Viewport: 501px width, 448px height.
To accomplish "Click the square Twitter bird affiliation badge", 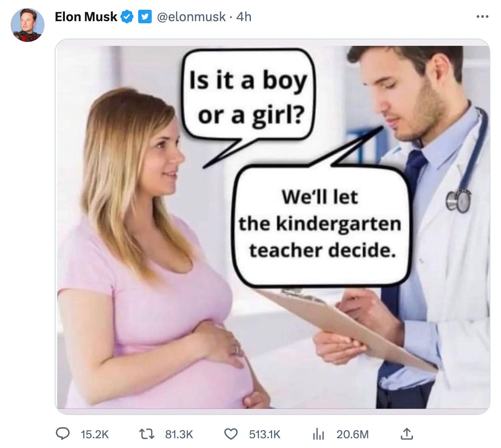I will (x=145, y=17).
